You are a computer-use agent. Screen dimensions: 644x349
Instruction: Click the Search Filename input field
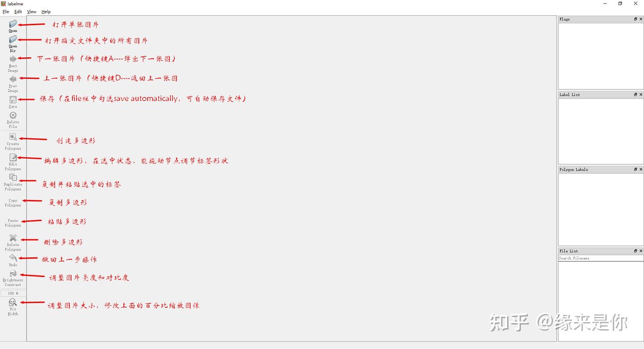pos(601,258)
